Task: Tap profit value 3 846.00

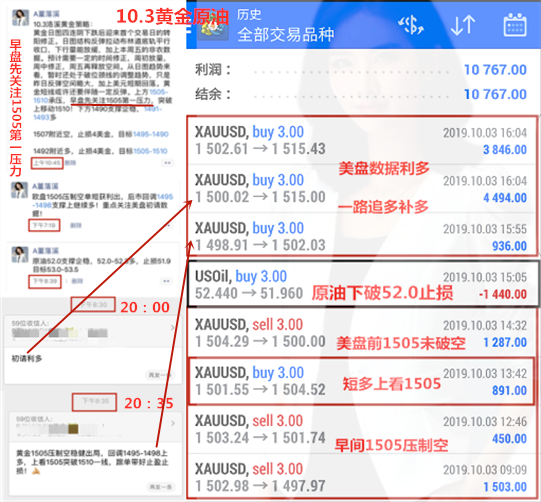Action: point(505,150)
